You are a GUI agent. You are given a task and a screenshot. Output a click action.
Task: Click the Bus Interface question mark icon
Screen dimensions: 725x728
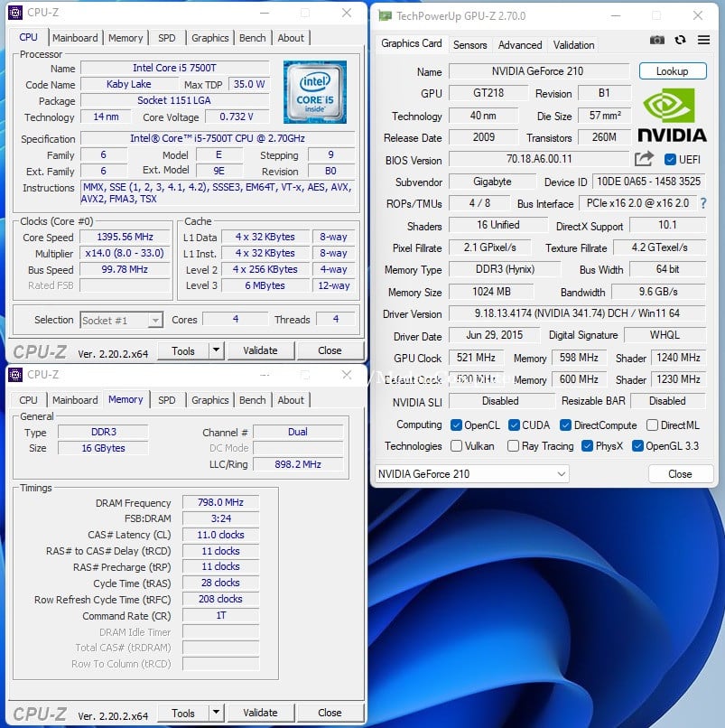(703, 203)
